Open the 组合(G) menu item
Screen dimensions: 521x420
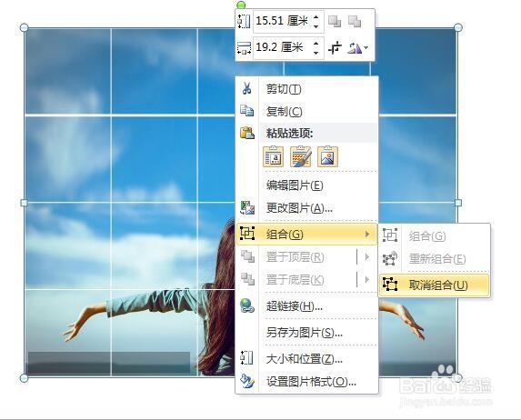pyautogui.click(x=307, y=235)
